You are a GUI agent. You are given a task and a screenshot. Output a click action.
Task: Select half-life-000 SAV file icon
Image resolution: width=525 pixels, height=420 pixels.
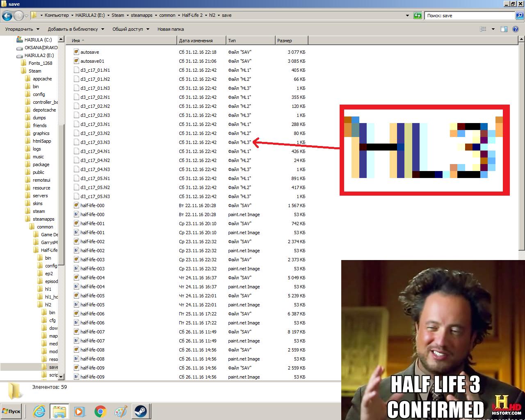coord(76,205)
